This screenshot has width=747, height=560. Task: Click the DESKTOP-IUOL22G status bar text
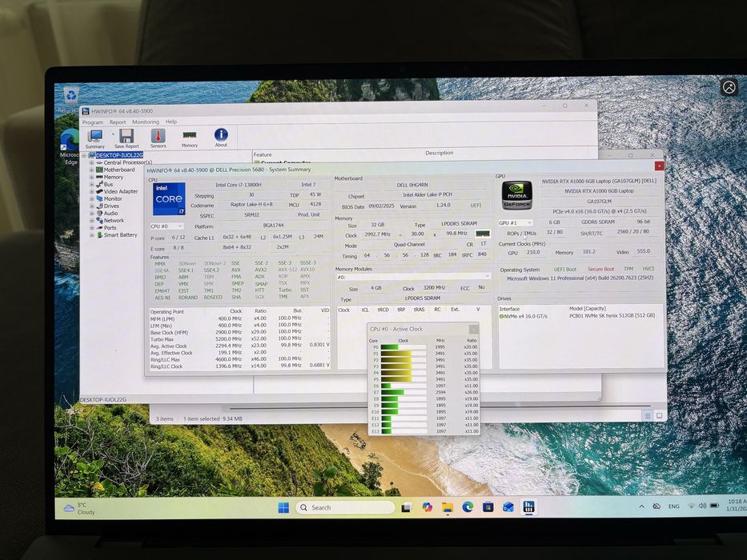tap(103, 399)
